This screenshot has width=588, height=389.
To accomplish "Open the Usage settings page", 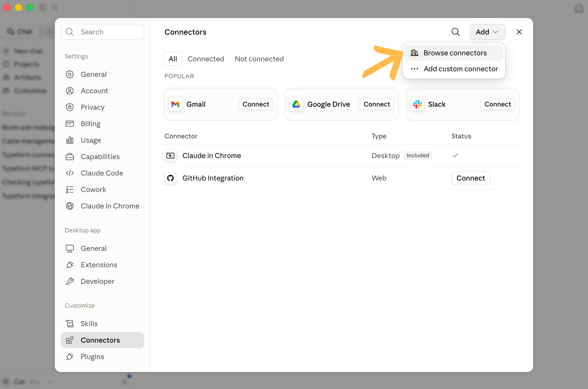I will (x=102, y=140).
